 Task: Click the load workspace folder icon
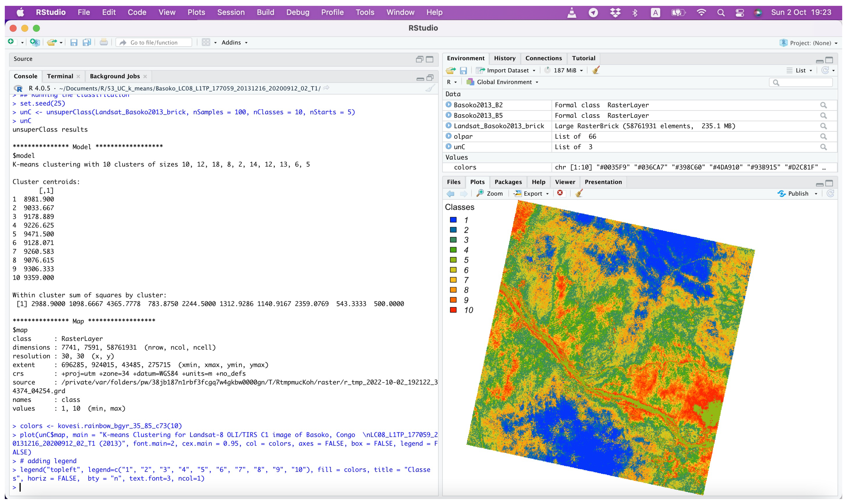tap(450, 70)
